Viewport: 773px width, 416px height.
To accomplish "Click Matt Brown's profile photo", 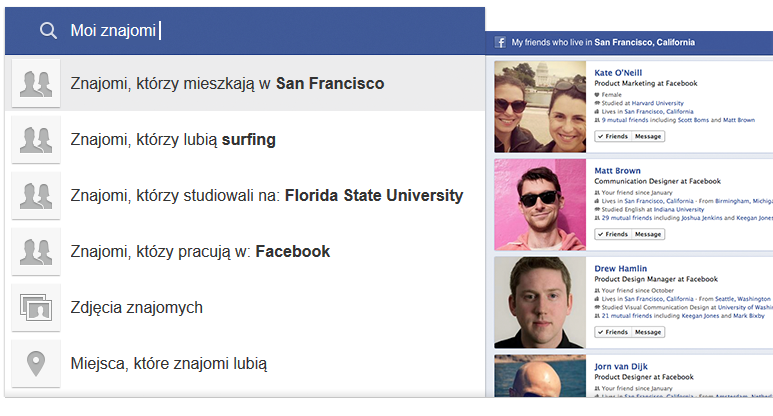I will tap(540, 205).
